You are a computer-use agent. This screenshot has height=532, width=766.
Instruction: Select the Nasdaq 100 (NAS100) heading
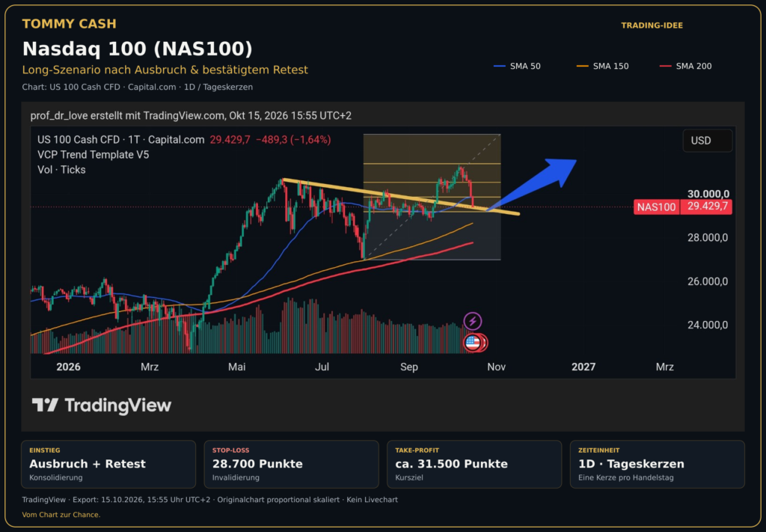pyautogui.click(x=138, y=49)
